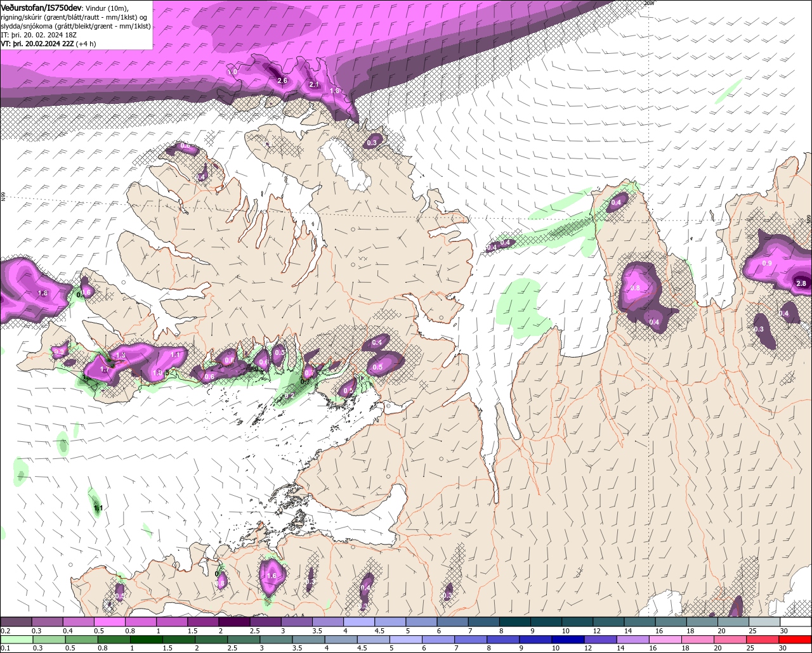Click the mauve 0.3 swatch in upper snow scale
The height and width of the screenshot is (653, 812).
47,622
